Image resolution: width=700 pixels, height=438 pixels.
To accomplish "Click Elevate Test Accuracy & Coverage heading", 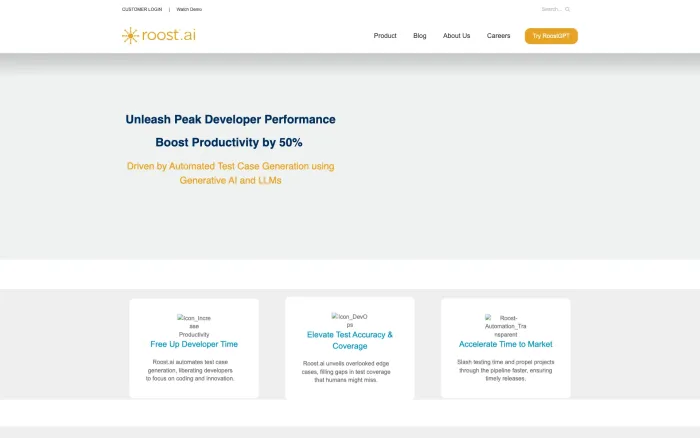I will click(350, 340).
